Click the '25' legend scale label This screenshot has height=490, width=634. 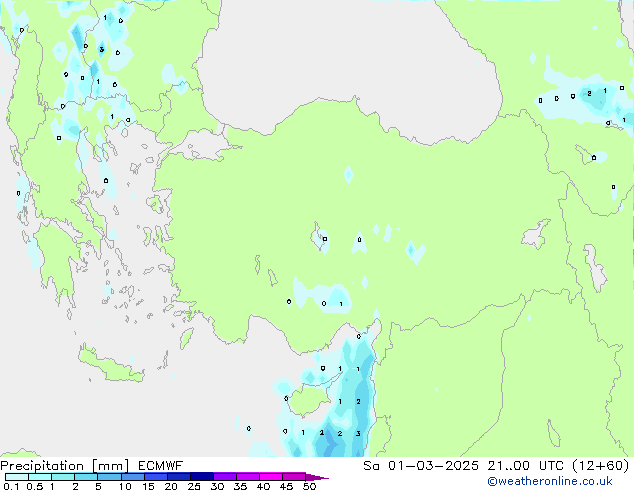coord(194,486)
